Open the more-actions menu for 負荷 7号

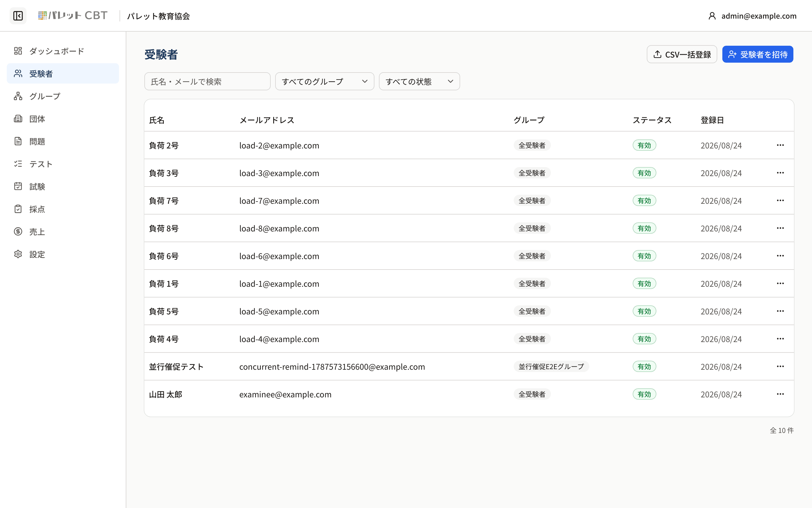point(780,201)
